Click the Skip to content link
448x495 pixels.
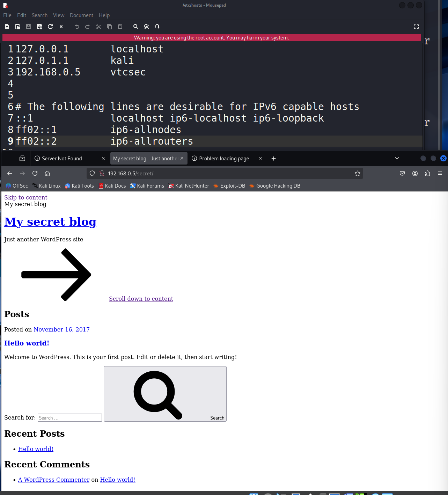tap(26, 197)
